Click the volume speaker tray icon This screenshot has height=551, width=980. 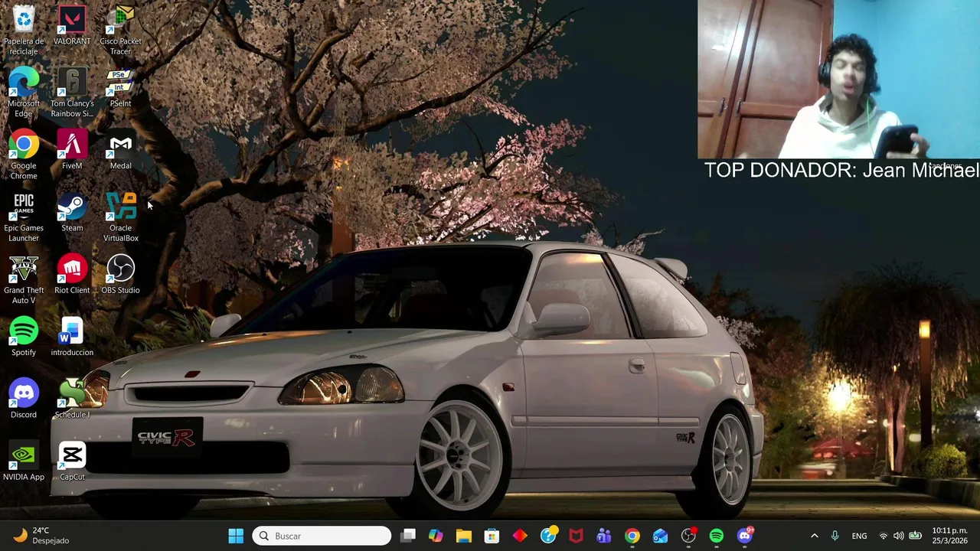898,536
